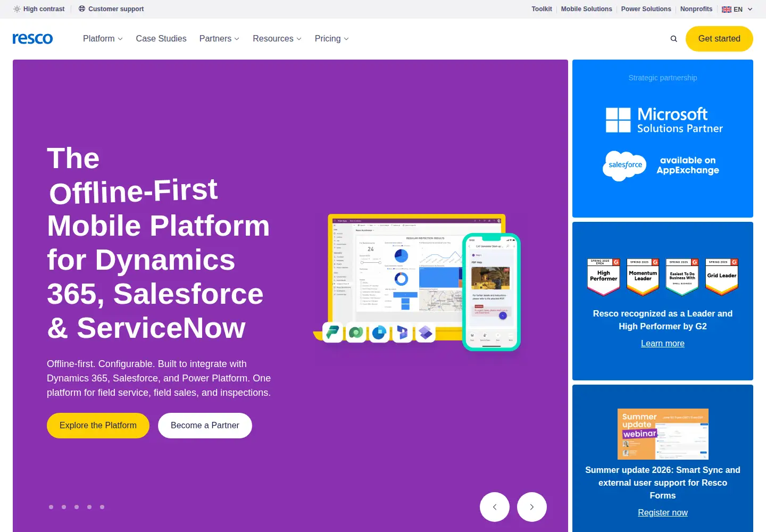Click the High contrast sun icon
The width and height of the screenshot is (766, 532).
(17, 9)
